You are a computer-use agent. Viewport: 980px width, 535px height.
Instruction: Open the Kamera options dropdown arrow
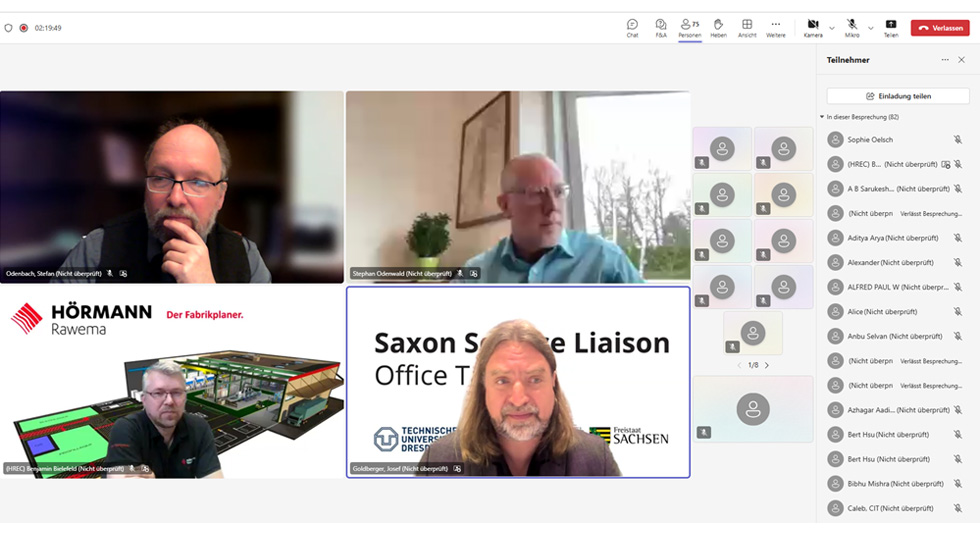[831, 28]
